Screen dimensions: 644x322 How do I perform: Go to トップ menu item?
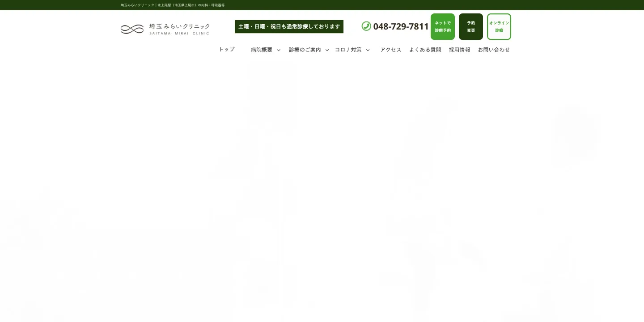227,49
